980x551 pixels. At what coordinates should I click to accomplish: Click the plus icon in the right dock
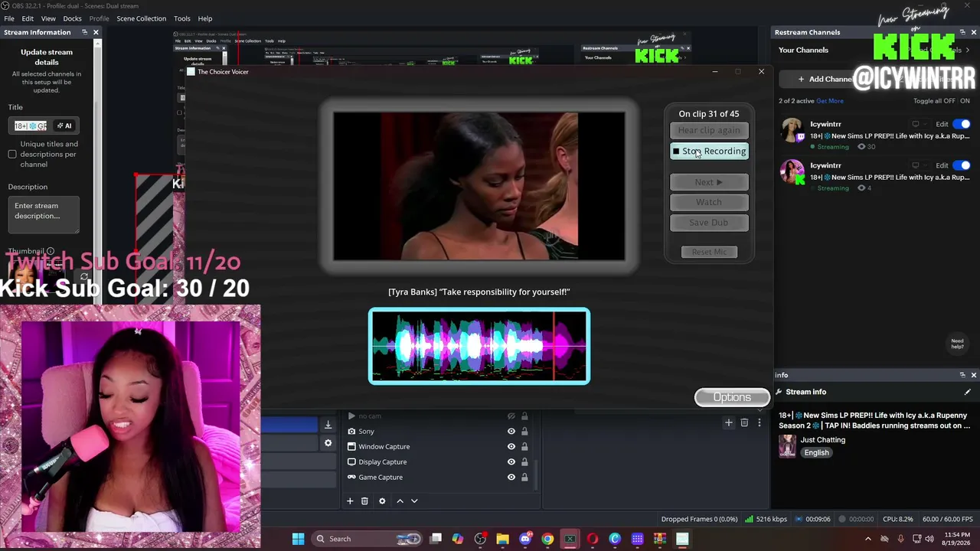729,422
